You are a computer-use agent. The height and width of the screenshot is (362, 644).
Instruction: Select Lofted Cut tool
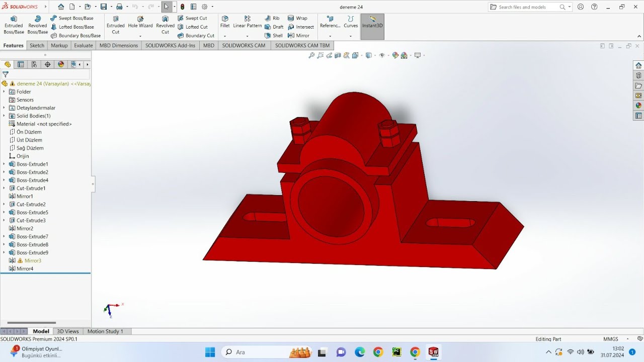[192, 27]
